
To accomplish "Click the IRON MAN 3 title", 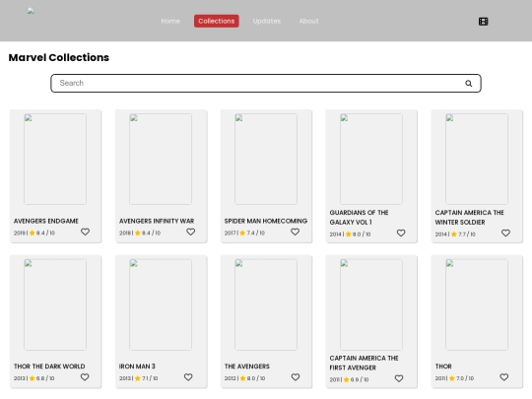I will point(137,366).
